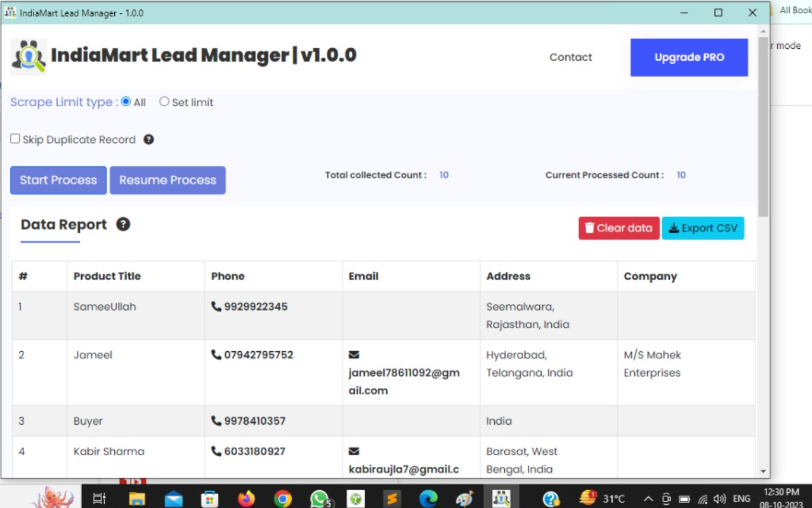Click the red Clear data button
This screenshot has width=812, height=508.
click(x=619, y=228)
